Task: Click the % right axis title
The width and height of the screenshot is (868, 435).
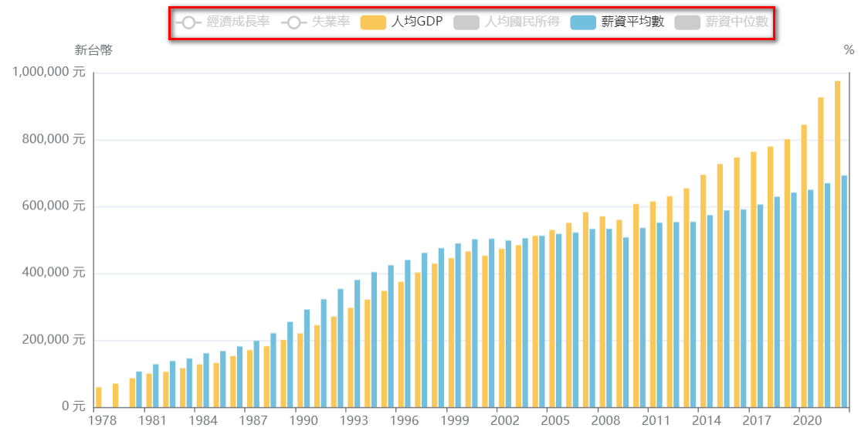Action: (849, 50)
